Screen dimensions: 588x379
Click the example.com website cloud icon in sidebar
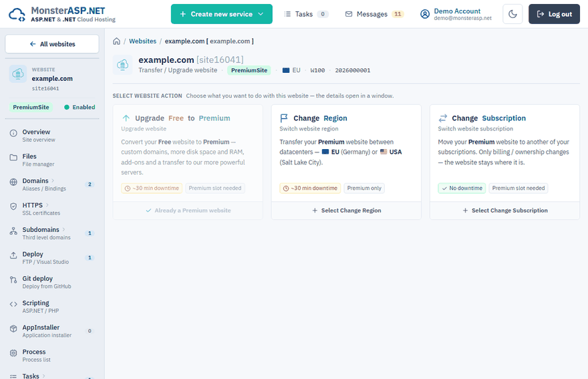tap(17, 74)
